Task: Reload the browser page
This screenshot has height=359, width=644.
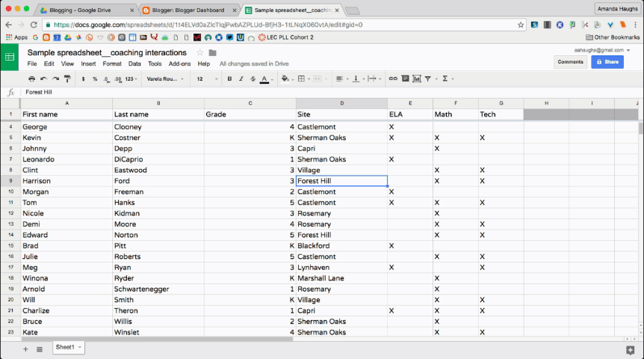Action: (34, 25)
